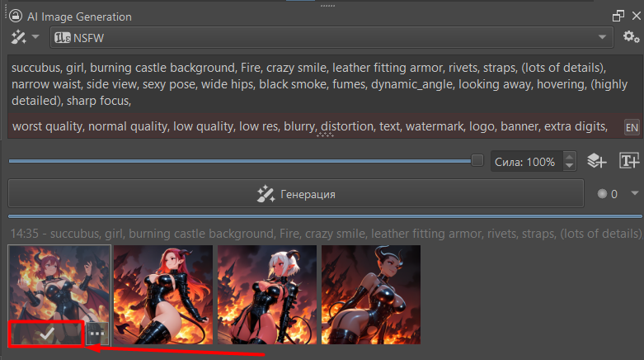Open the three-dots options on the first thumbnail
The width and height of the screenshot is (644, 360).
tap(96, 334)
